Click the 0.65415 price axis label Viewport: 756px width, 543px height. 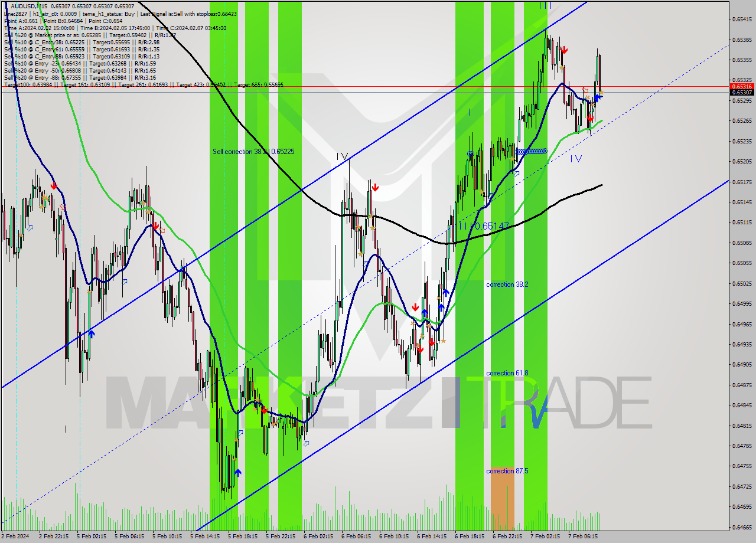click(741, 19)
